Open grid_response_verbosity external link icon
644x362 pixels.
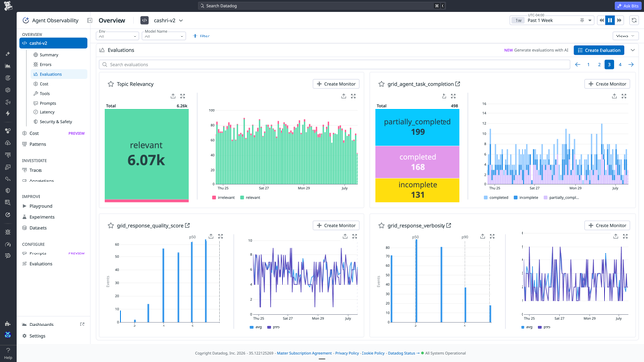(449, 225)
